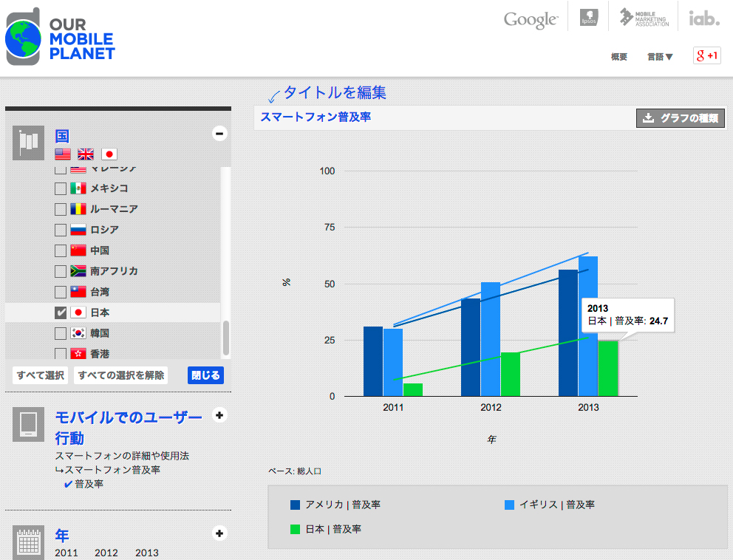This screenshot has height=560, width=733.
Task: Open グラフの種類 chart type button
Action: click(681, 117)
